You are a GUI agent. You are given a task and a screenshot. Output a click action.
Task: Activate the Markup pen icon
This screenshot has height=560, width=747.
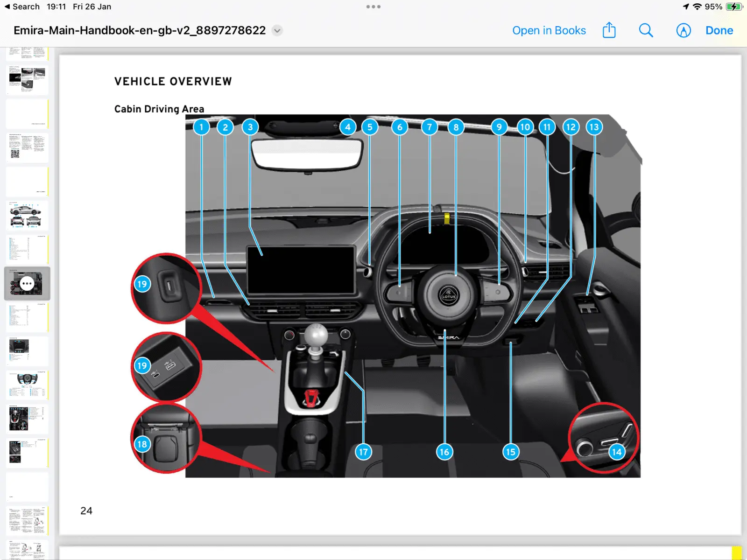[x=683, y=30]
